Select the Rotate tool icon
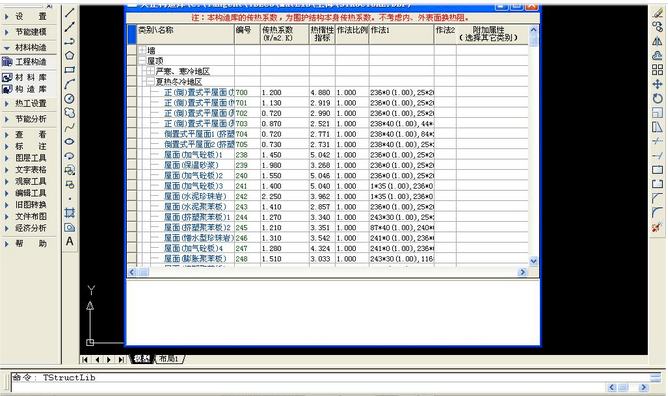Viewport: 668px width, 396px height. click(657, 98)
